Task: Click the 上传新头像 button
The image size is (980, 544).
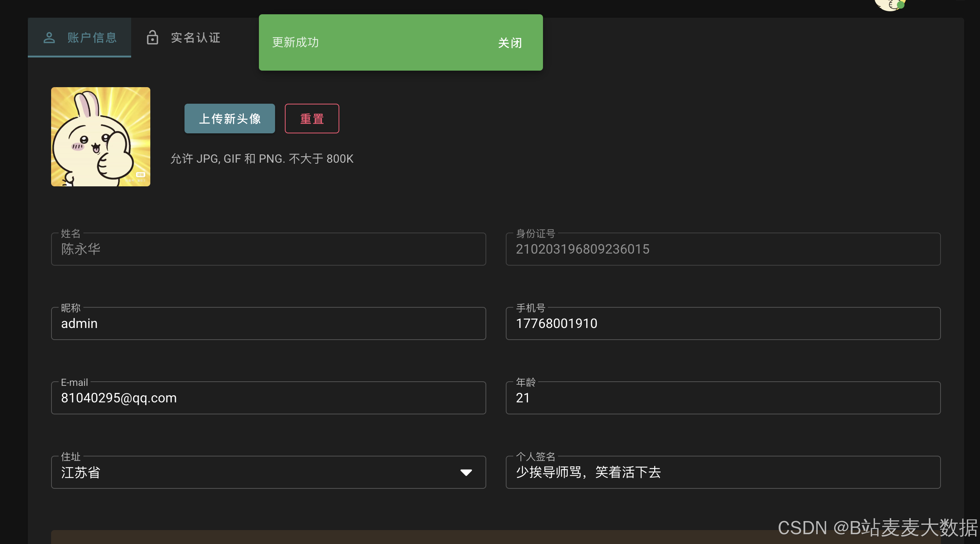Action: pyautogui.click(x=229, y=119)
